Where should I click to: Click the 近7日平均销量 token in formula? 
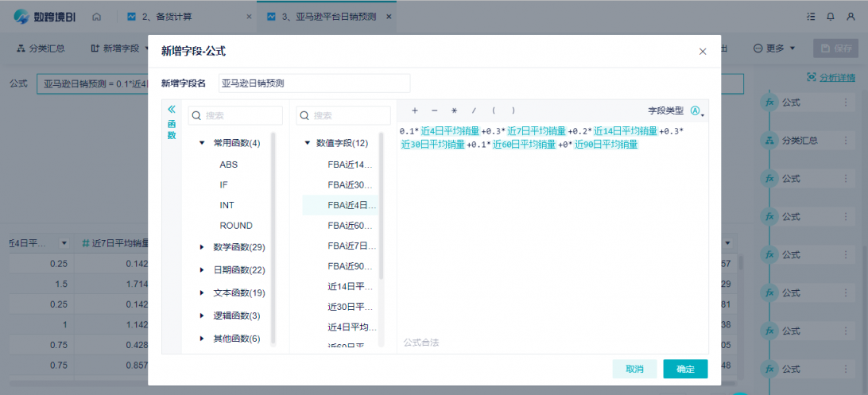click(537, 131)
